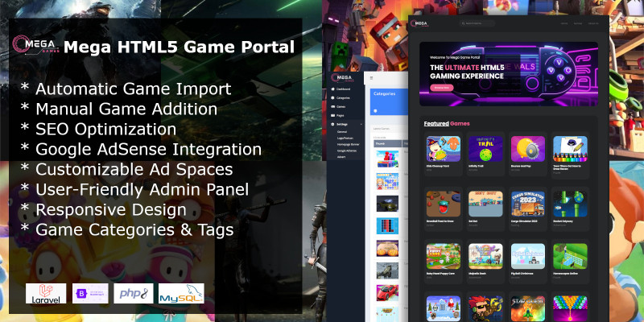Open Categories in the admin sidebar

[345, 97]
